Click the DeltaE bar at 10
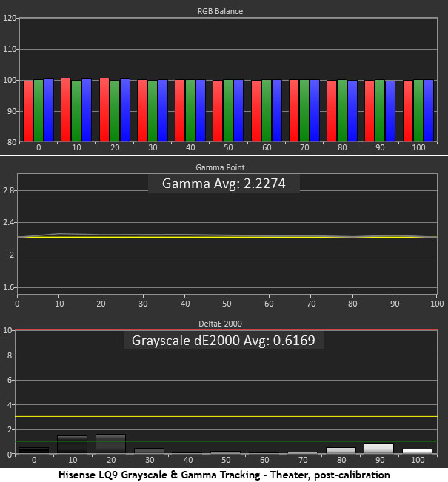This screenshot has height=482, width=448. [x=73, y=444]
